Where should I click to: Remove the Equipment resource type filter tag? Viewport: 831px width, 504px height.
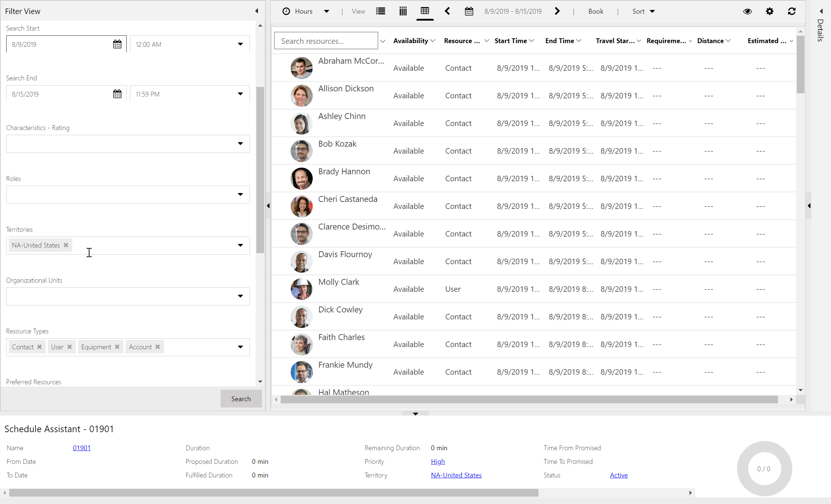pyautogui.click(x=118, y=347)
